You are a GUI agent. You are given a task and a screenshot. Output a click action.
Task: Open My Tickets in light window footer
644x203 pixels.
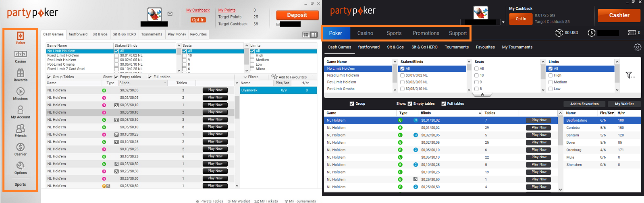[x=266, y=201]
